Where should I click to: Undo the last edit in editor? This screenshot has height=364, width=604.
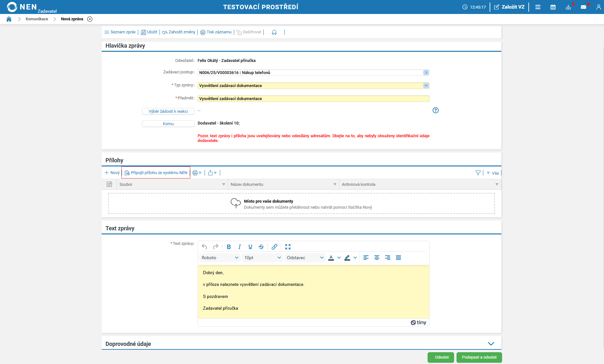coord(204,247)
